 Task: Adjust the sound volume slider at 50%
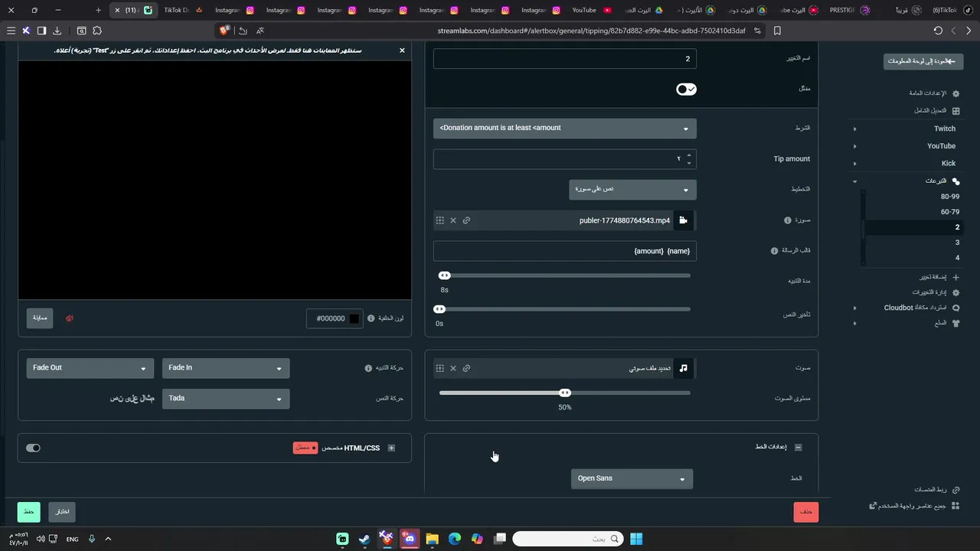(x=565, y=393)
